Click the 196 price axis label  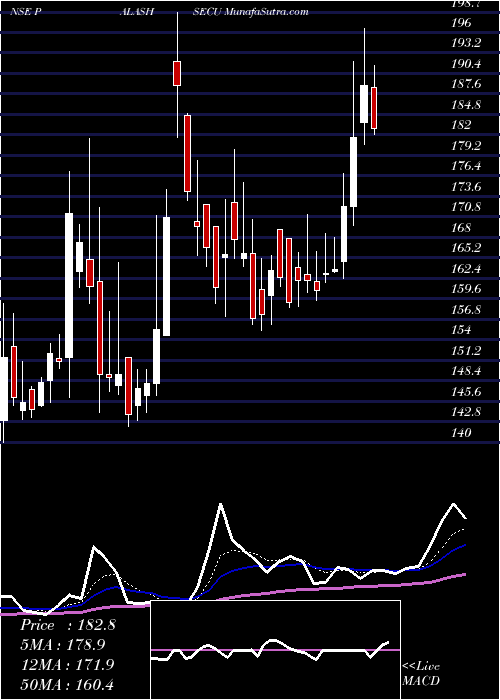(462, 22)
